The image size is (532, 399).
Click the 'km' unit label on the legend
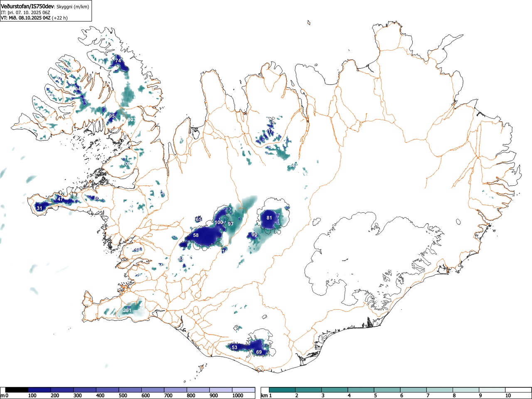(x=264, y=396)
